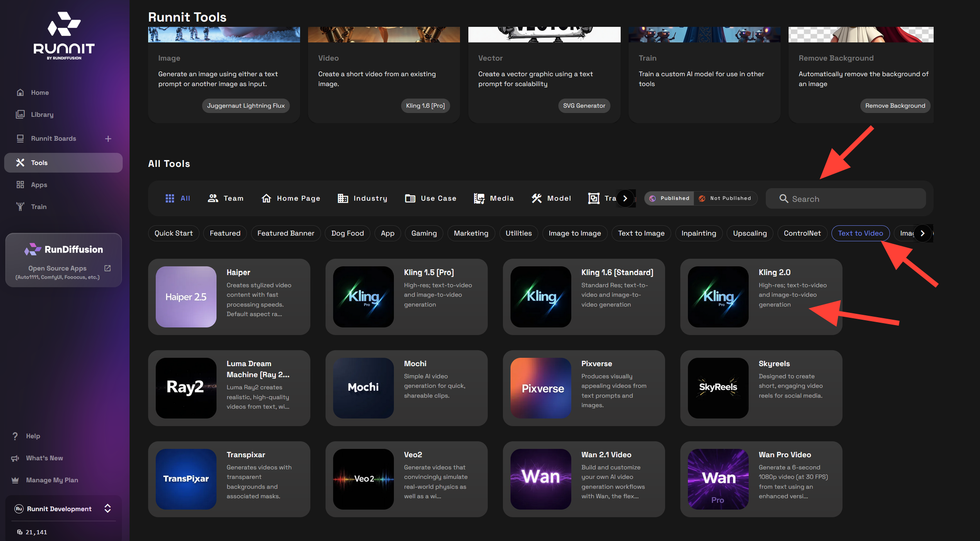The height and width of the screenshot is (541, 980).
Task: Select the App filter chip
Action: [x=388, y=233]
